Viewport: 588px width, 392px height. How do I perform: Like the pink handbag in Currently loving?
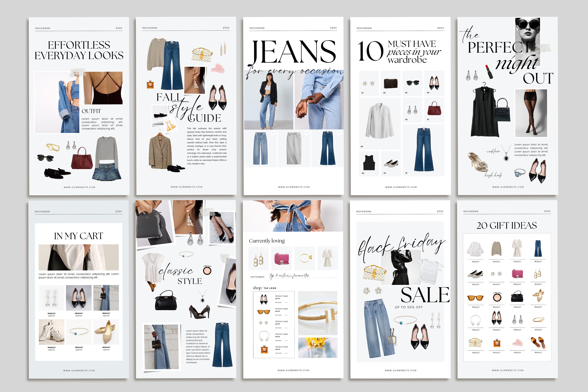289,249
